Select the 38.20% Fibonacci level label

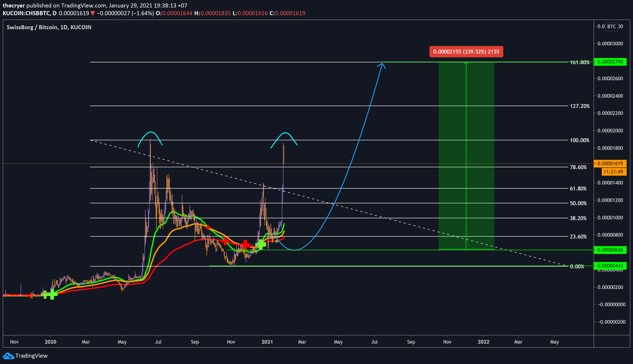tap(578, 218)
